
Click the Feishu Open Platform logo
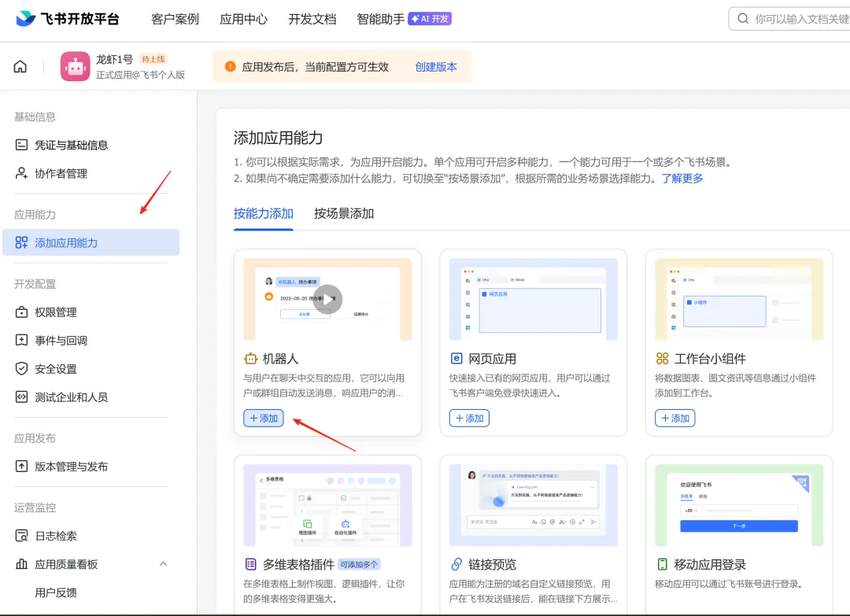point(68,19)
